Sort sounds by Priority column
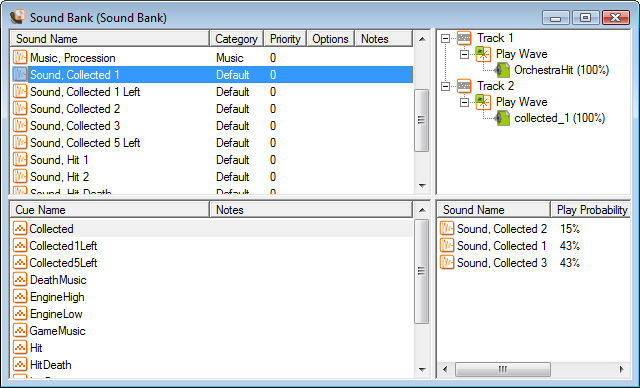Screen dimensions: 640x388 285,38
